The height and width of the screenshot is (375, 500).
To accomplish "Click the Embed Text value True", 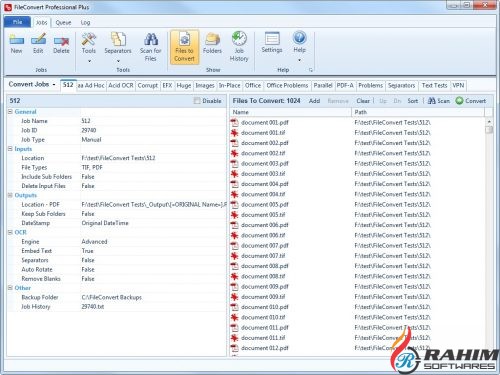I will coord(88,251).
